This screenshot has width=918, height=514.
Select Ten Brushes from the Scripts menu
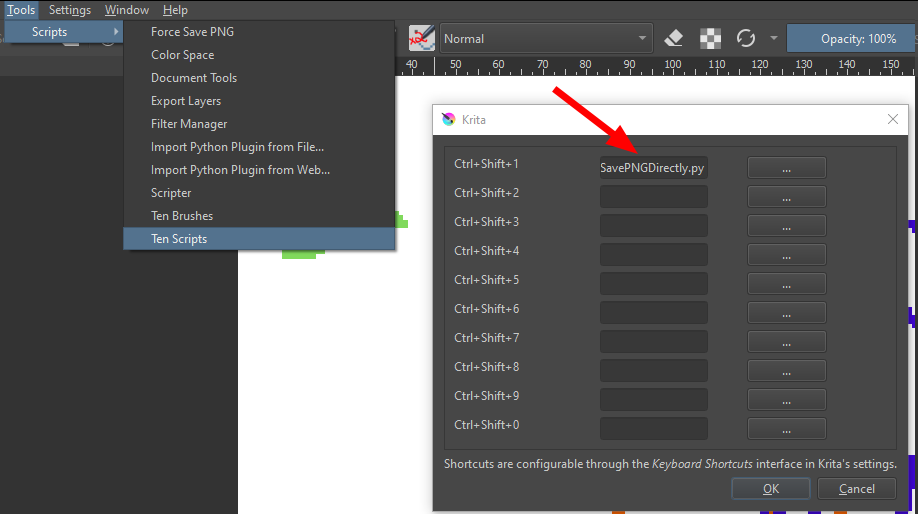pos(182,216)
